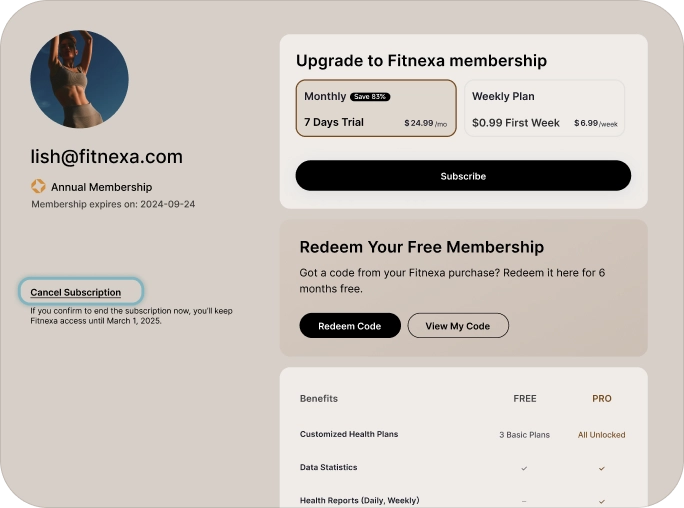This screenshot has height=508, width=684.
Task: Click the Save 83% badge
Action: coord(370,97)
